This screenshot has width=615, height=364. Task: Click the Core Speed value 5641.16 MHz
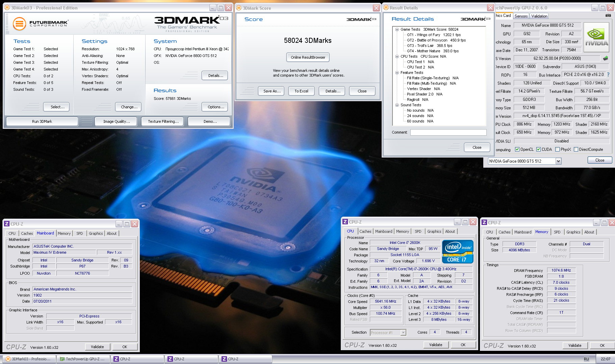click(x=385, y=301)
